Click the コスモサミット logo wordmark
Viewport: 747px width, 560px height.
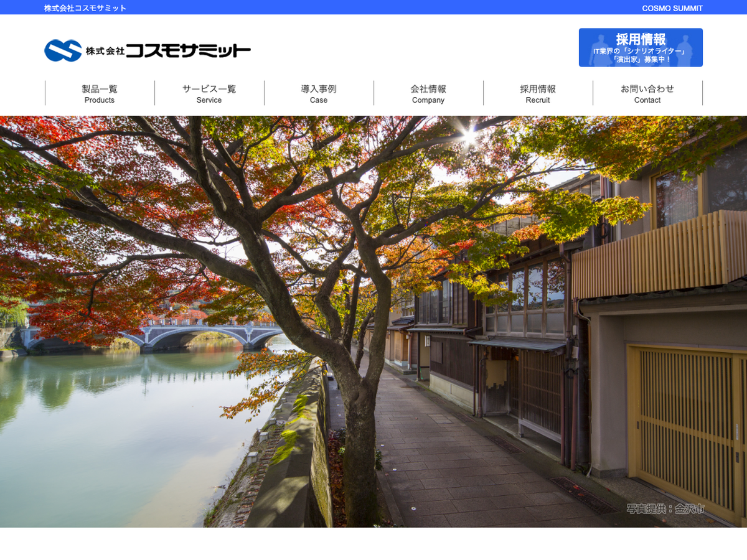pyautogui.click(x=187, y=51)
